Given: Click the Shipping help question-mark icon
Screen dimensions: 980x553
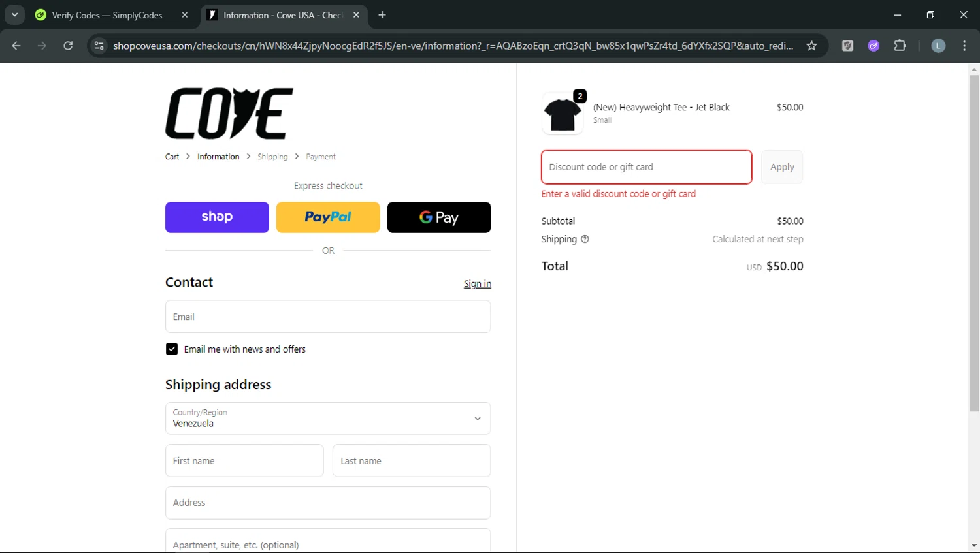Looking at the screenshot, I should 585,239.
